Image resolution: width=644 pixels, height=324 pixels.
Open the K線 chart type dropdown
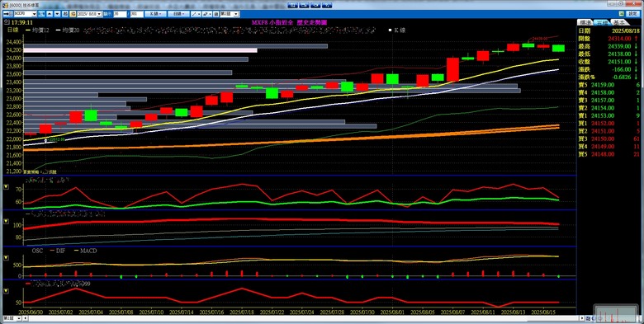click(x=155, y=14)
